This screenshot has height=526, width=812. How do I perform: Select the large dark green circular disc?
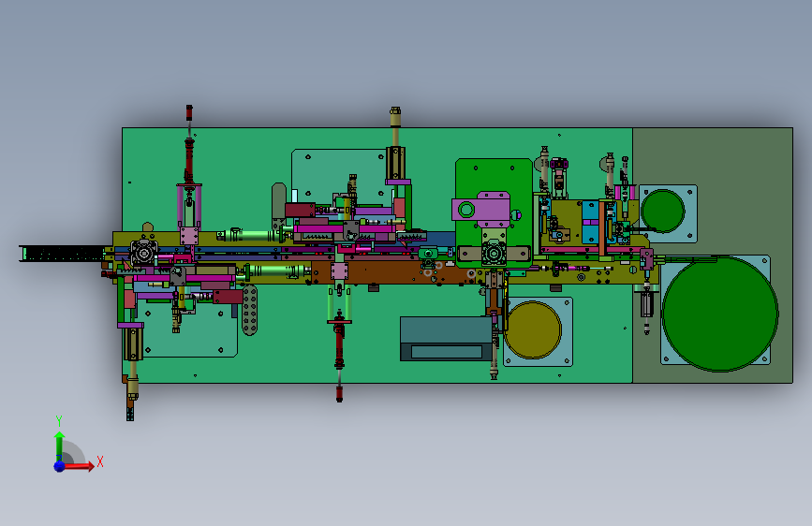point(720,314)
